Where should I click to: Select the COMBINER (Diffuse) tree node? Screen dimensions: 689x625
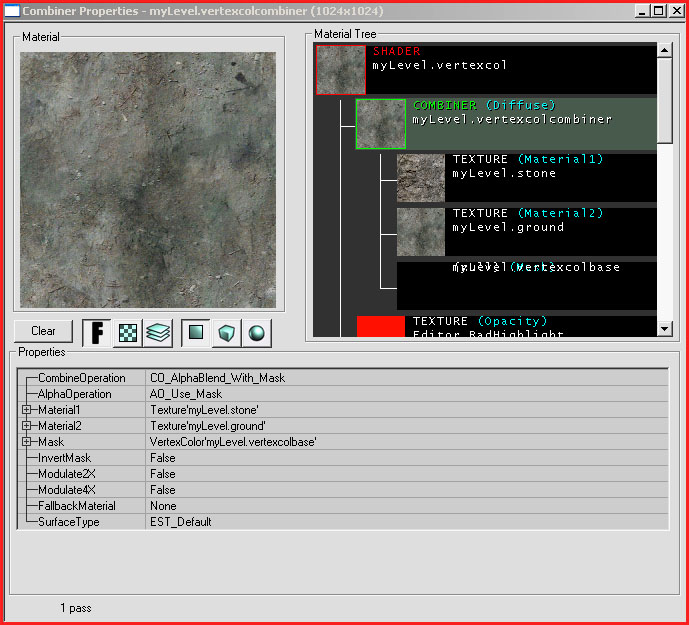pos(506,124)
